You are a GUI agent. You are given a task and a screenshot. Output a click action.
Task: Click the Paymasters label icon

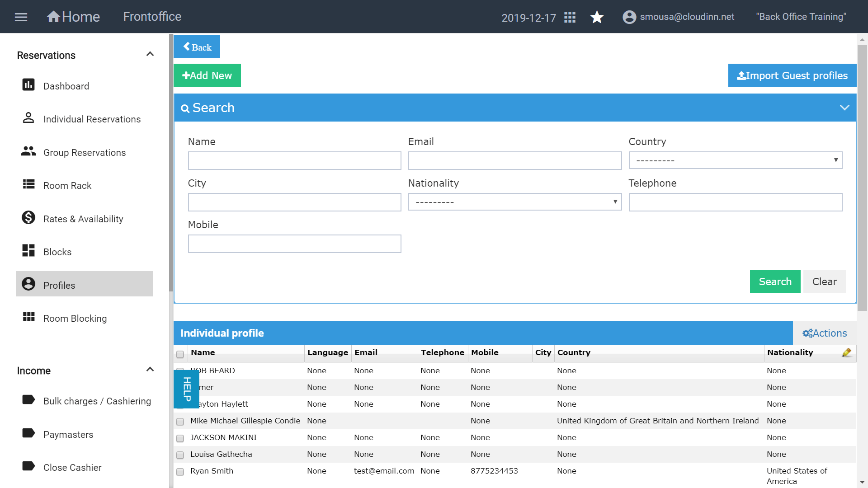point(28,433)
